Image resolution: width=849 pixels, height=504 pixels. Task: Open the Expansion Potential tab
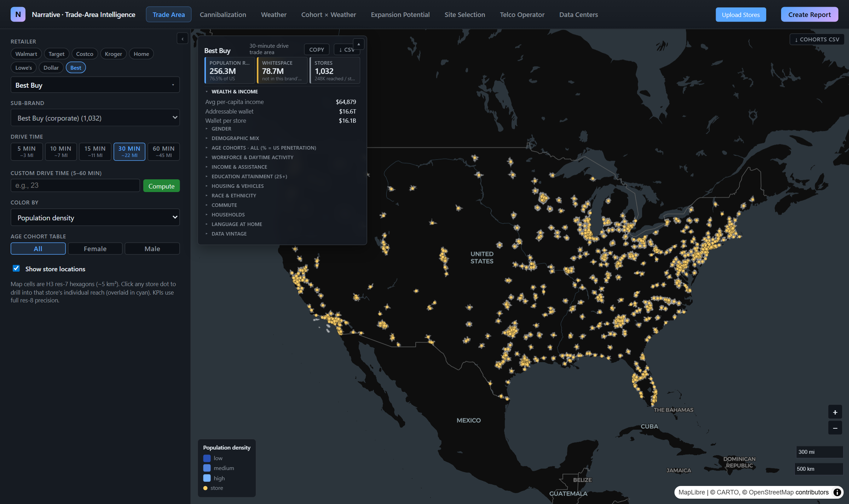pos(400,15)
